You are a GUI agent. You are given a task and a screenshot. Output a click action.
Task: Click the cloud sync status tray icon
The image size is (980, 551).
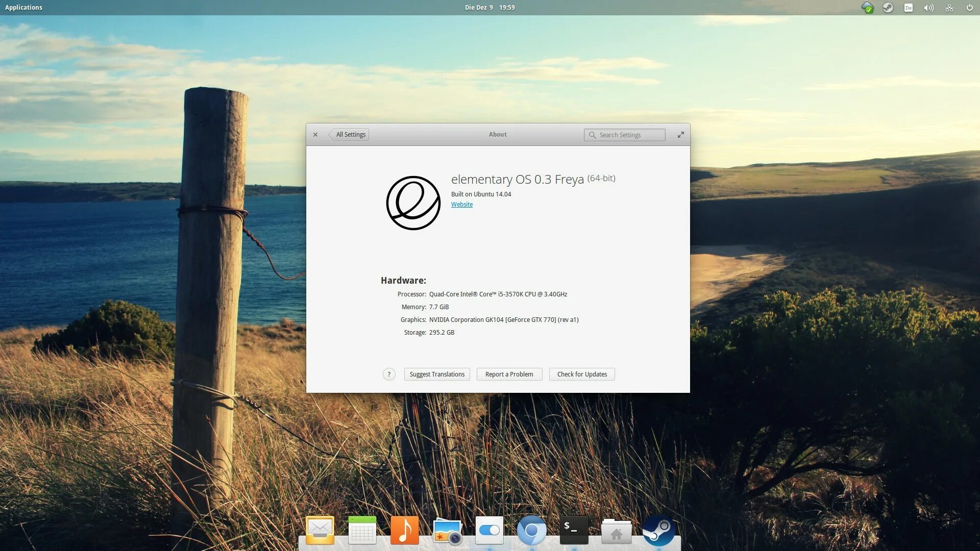(867, 8)
